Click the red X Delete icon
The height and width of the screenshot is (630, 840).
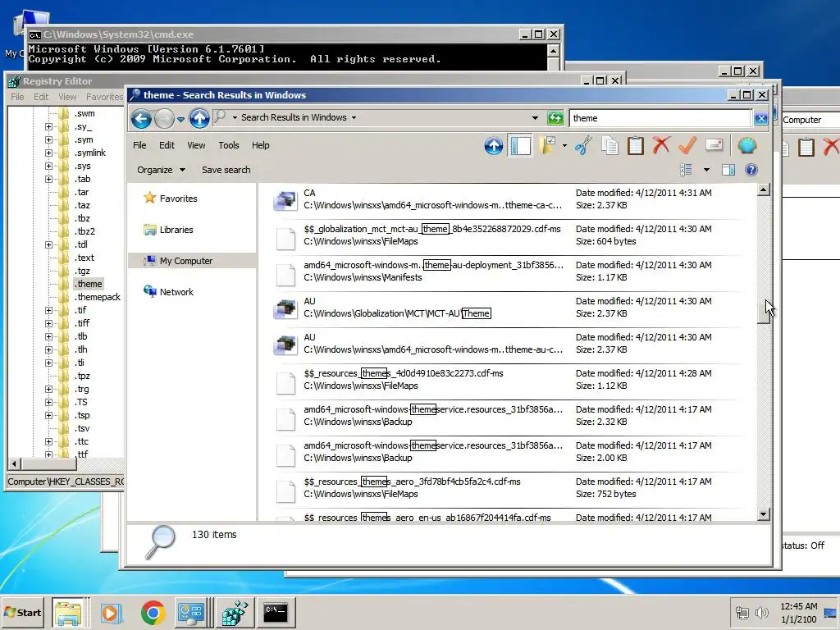click(662, 145)
